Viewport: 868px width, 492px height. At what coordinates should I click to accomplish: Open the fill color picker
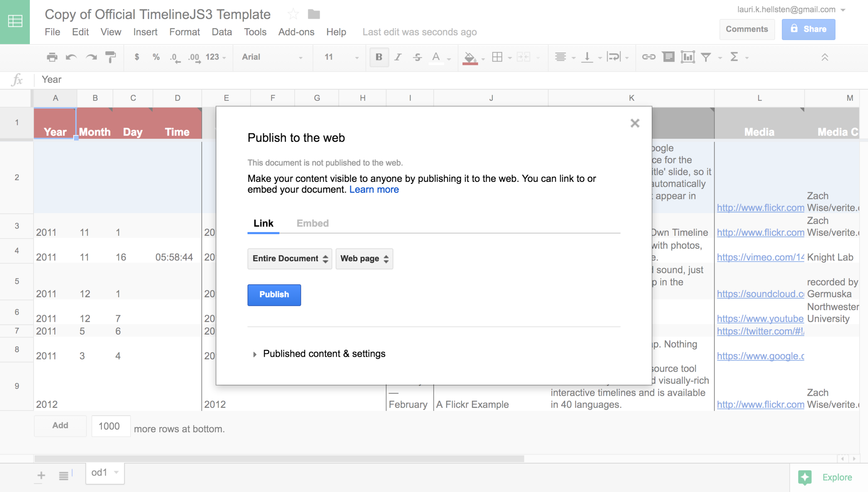[x=470, y=57]
